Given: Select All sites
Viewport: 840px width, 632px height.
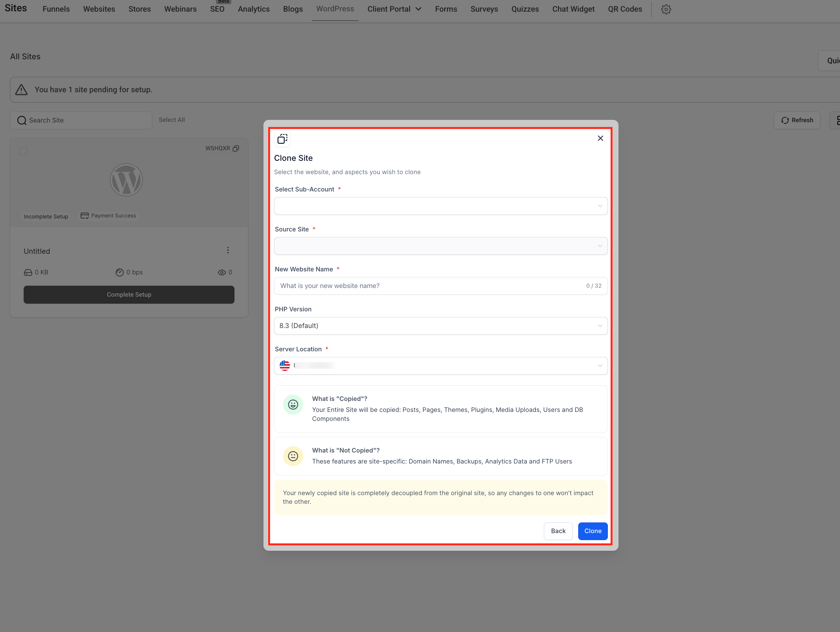Looking at the screenshot, I should (x=172, y=120).
